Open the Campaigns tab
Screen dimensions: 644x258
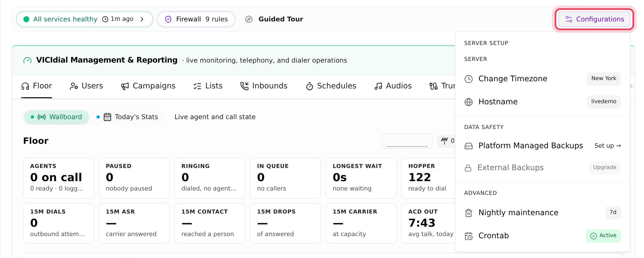148,86
